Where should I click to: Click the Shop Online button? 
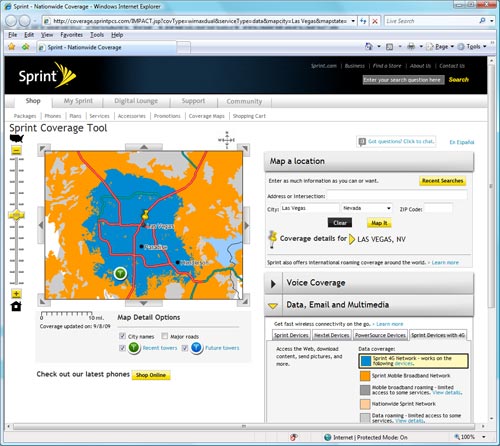(x=151, y=375)
